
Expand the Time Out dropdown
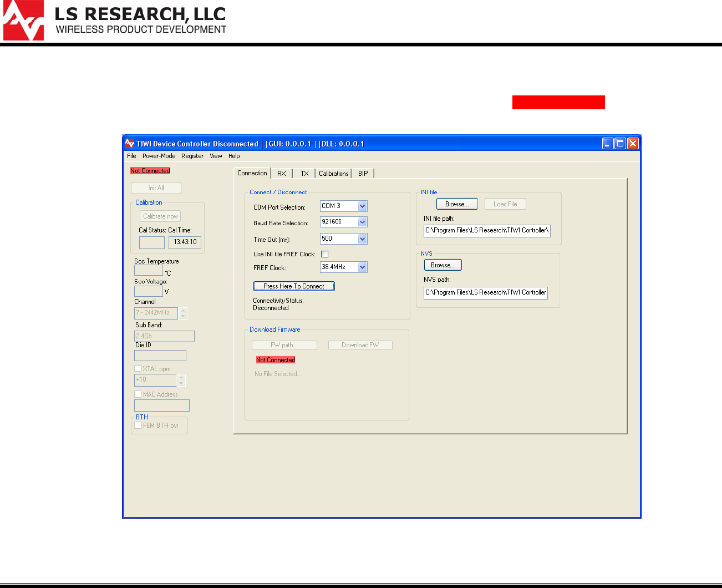362,239
